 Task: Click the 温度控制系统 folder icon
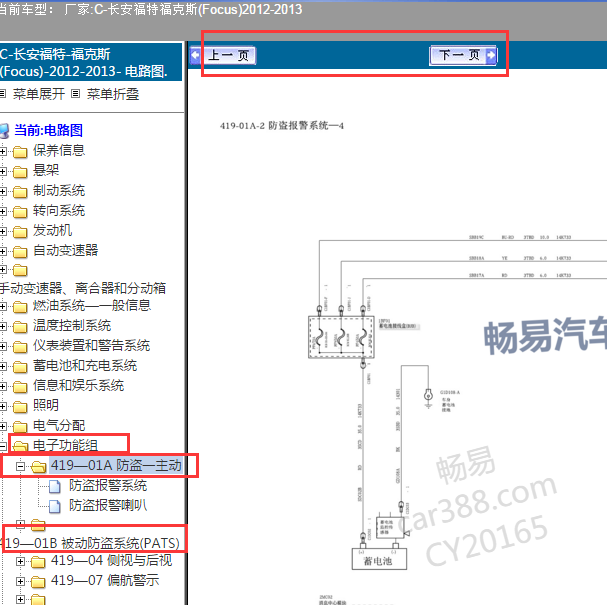click(x=20, y=327)
